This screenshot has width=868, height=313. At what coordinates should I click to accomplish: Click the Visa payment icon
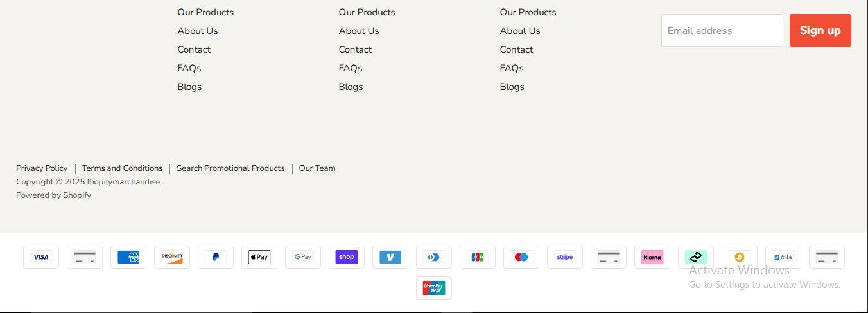coord(41,257)
